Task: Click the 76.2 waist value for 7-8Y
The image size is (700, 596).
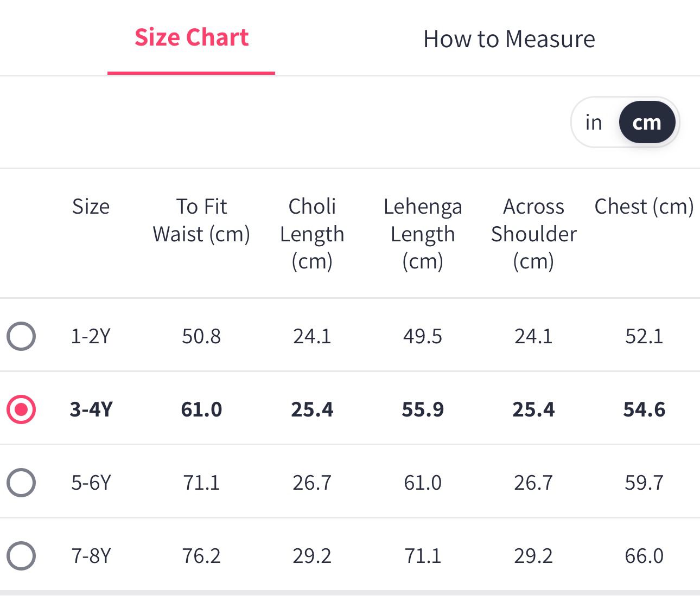Action: click(x=201, y=556)
